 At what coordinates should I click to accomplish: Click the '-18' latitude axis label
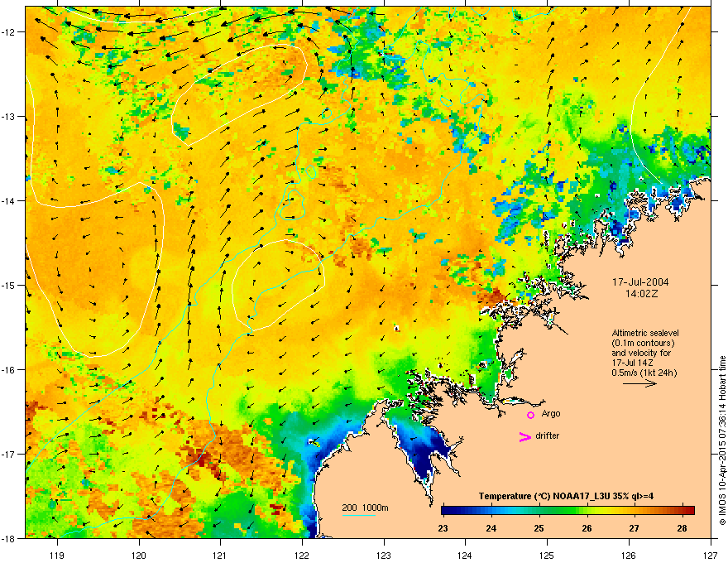pos(9,538)
